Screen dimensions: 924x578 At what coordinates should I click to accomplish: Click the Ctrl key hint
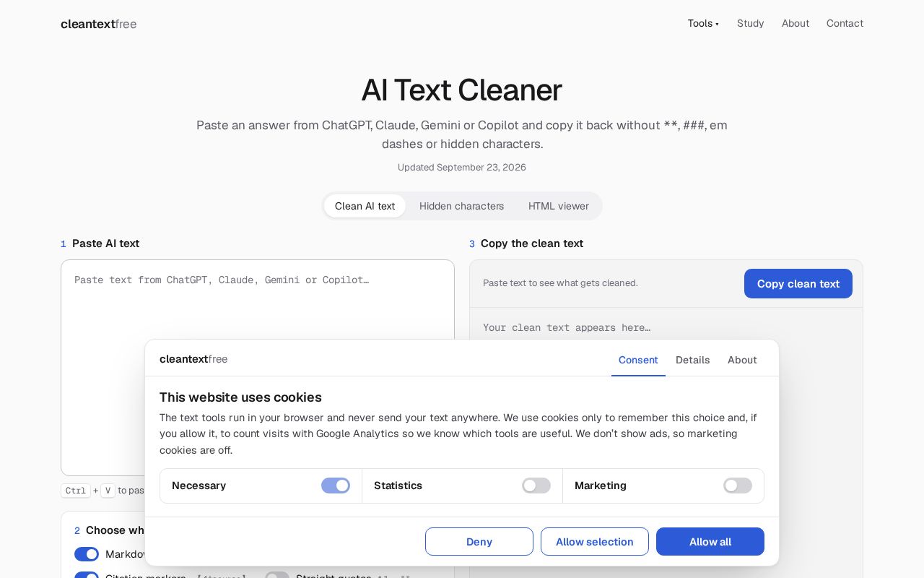click(x=76, y=491)
